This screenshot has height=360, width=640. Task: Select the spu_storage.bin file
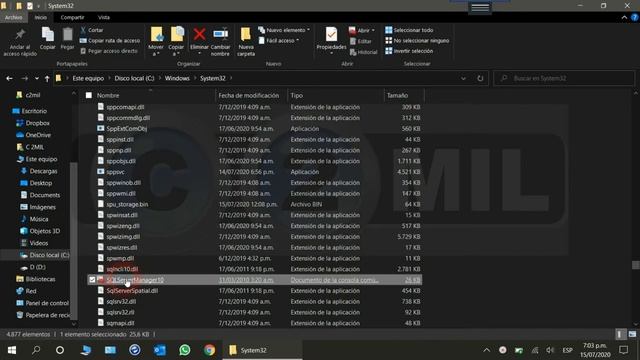pos(127,204)
